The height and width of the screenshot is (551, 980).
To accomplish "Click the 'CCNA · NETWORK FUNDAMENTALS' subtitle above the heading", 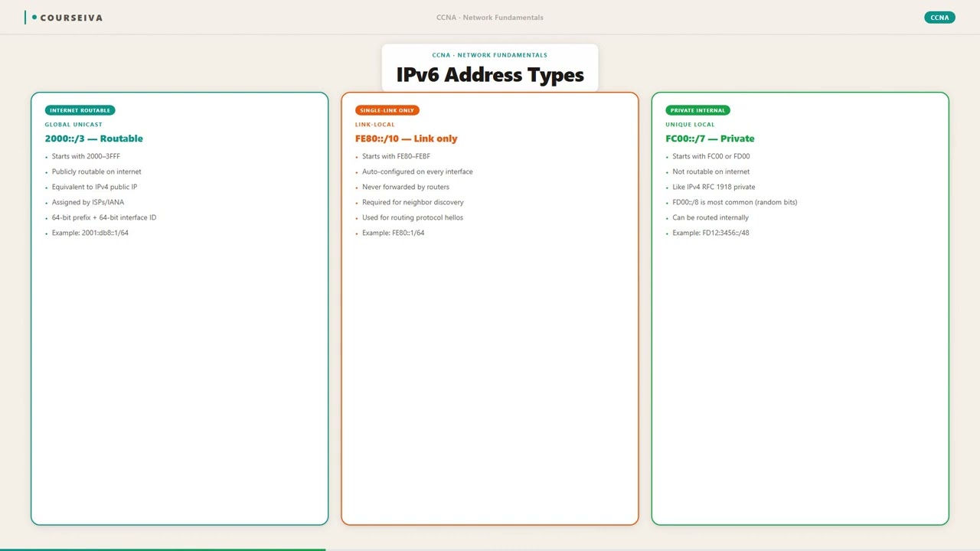I will coord(490,55).
